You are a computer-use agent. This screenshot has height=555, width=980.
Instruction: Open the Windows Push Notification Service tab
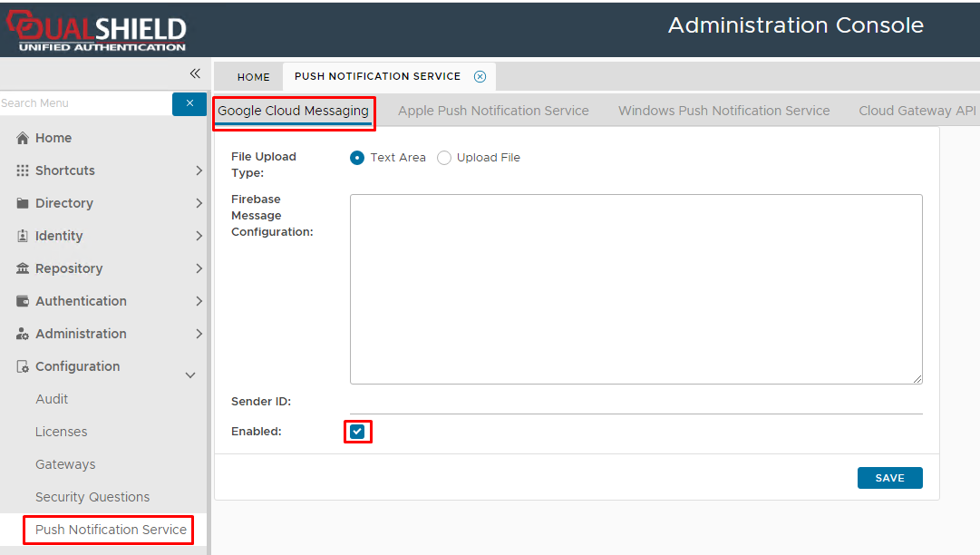click(723, 111)
